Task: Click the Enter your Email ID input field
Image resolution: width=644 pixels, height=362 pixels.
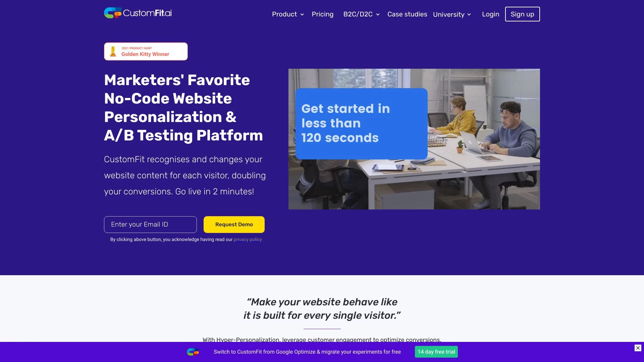Action: point(150,224)
